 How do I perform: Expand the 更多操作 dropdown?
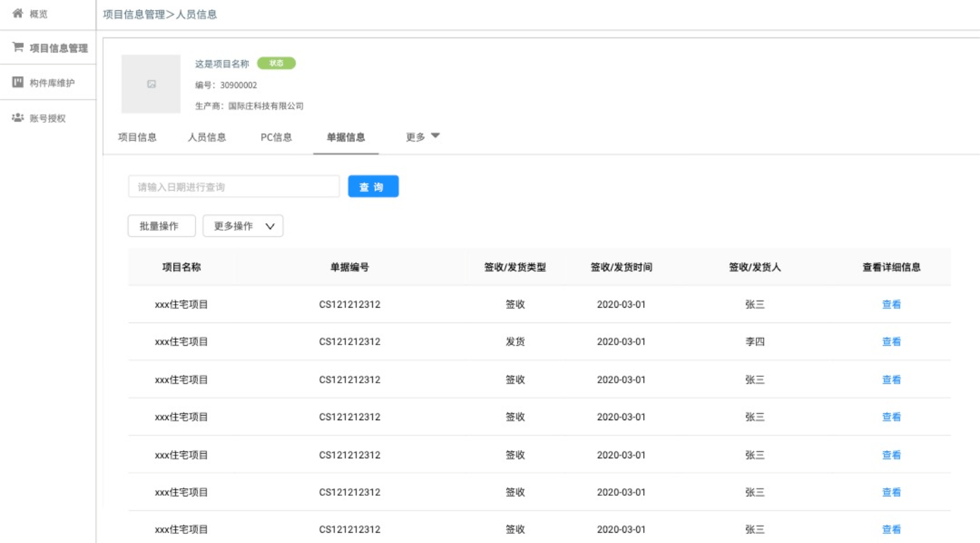pyautogui.click(x=243, y=226)
